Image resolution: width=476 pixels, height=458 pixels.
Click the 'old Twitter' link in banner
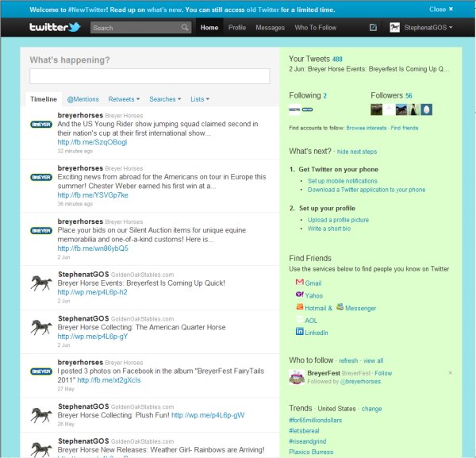point(263,10)
